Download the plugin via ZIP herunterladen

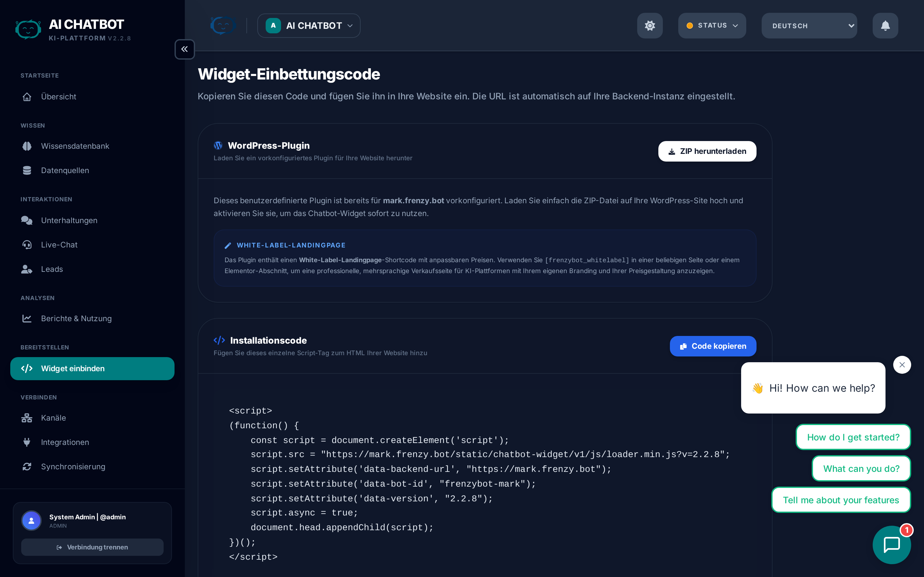[707, 151]
